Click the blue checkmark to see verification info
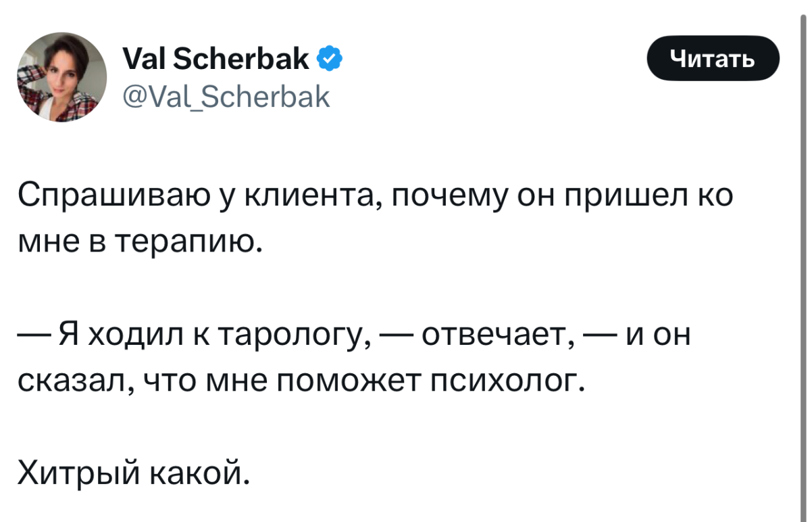Image resolution: width=812 pixels, height=522 pixels. (x=330, y=58)
